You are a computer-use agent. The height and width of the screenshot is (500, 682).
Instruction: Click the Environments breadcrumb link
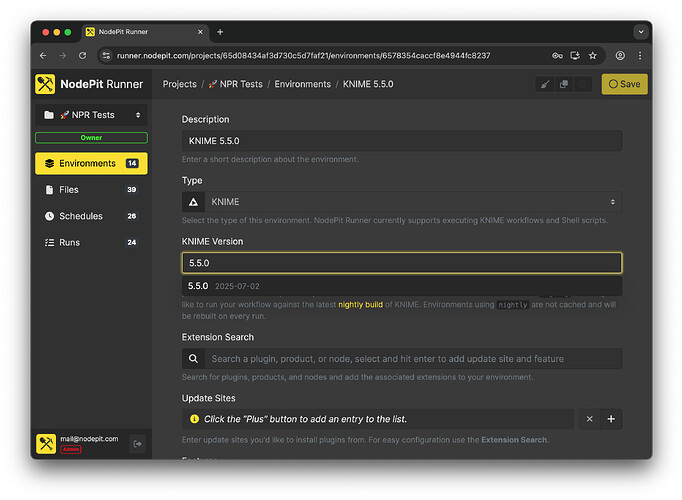pyautogui.click(x=303, y=84)
